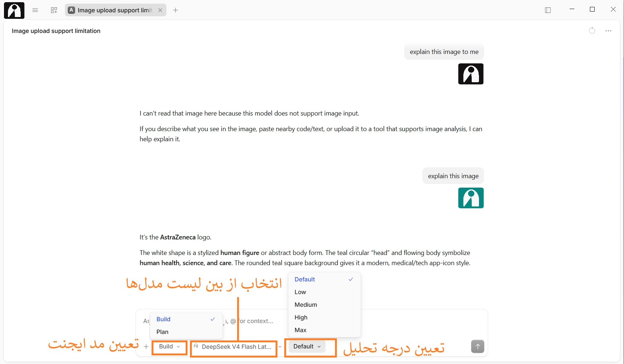
Task: Click the "explain this image" message bubble
Action: point(453,176)
